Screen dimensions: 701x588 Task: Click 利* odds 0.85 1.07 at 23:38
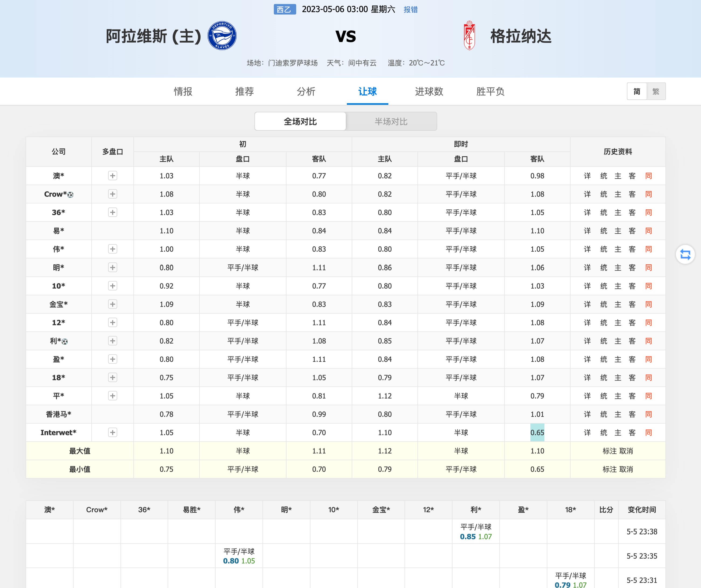[x=476, y=537]
